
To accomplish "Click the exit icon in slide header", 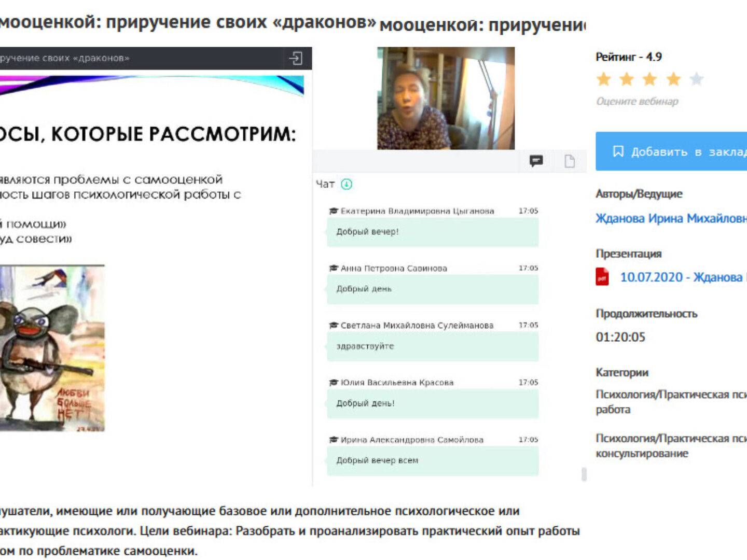I will tap(296, 58).
